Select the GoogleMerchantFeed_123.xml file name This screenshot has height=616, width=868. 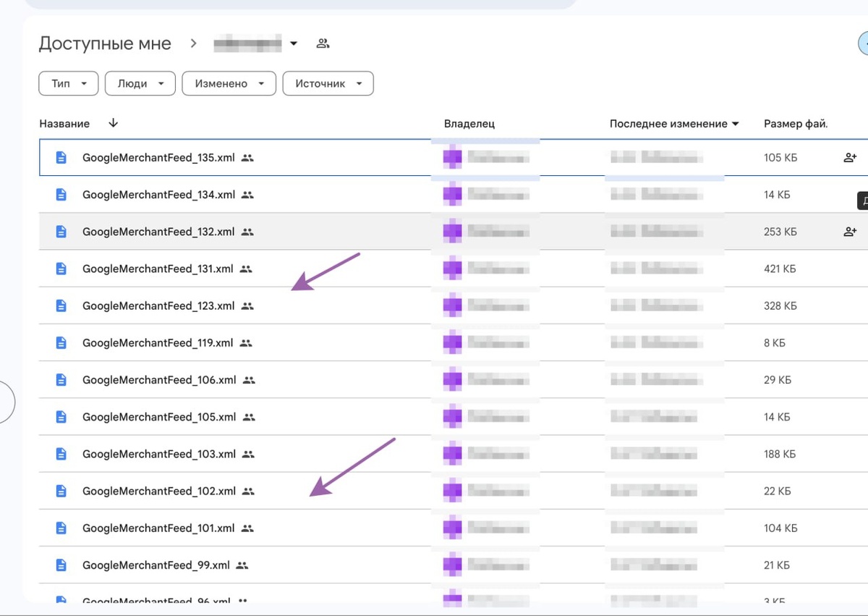(x=158, y=305)
